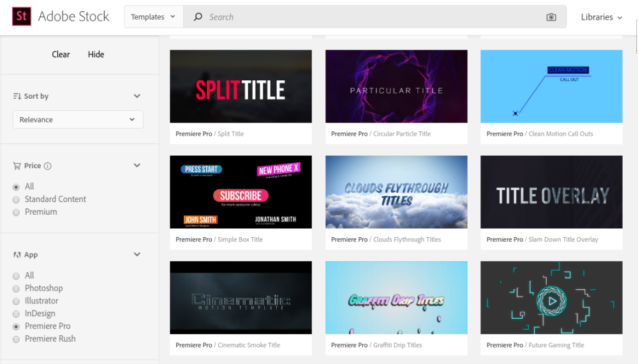Collapse the App filter section
The image size is (638, 364).
(137, 254)
